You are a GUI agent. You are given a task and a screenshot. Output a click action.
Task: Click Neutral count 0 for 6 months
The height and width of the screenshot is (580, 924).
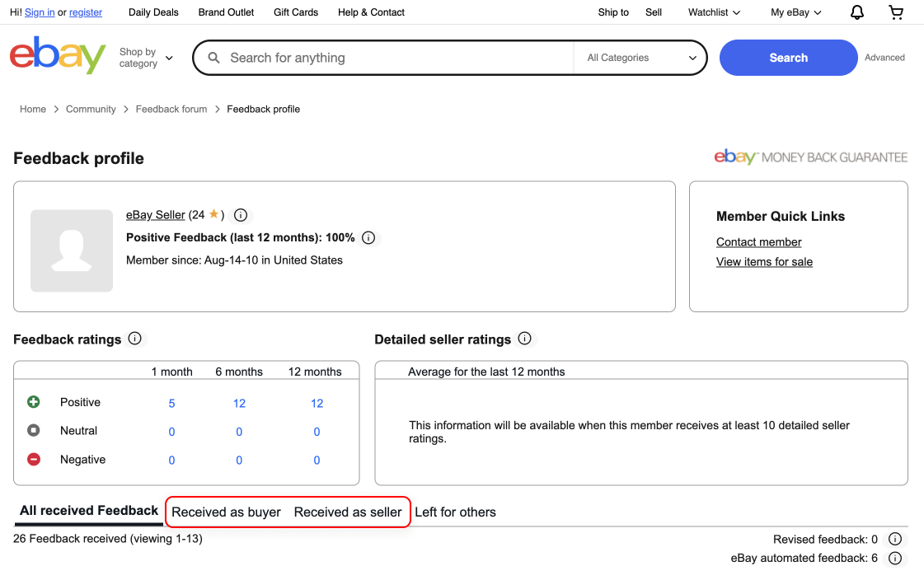point(239,432)
